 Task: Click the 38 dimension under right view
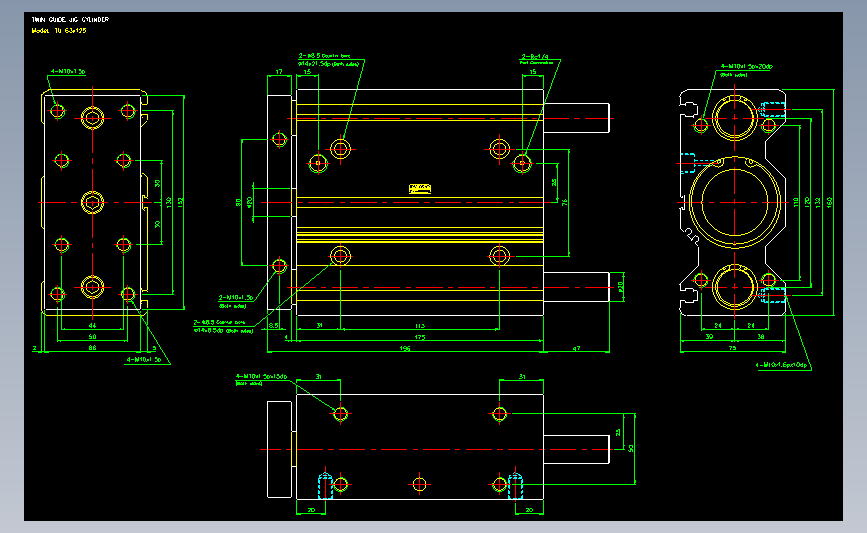(x=761, y=336)
